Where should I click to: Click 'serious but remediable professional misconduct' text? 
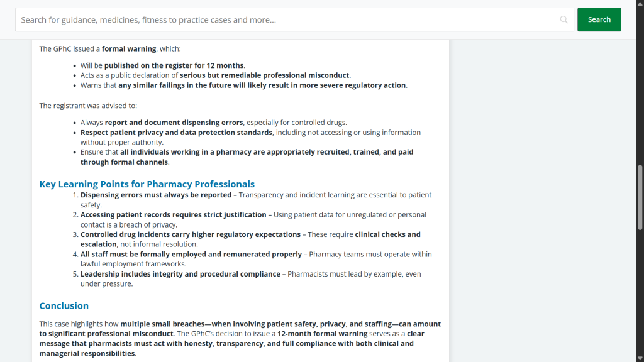pyautogui.click(x=265, y=75)
